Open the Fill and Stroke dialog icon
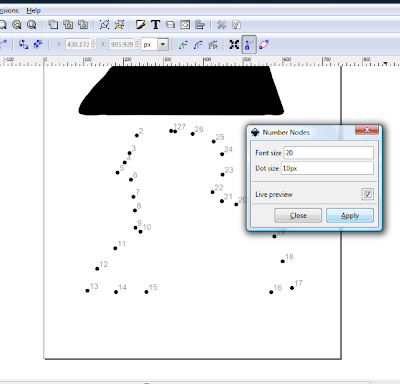The width and height of the screenshot is (400, 384). [141, 25]
